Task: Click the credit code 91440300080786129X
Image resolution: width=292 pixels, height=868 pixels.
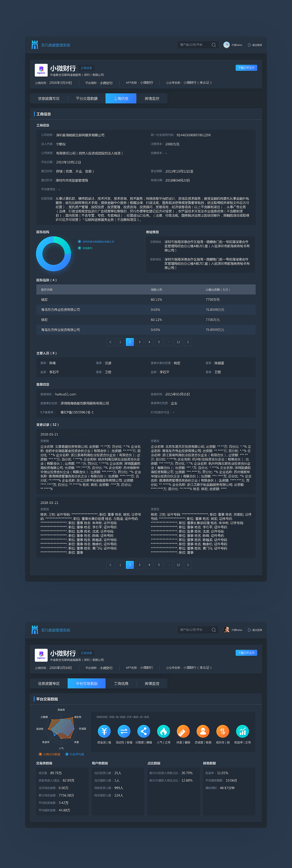Action: pos(193,135)
